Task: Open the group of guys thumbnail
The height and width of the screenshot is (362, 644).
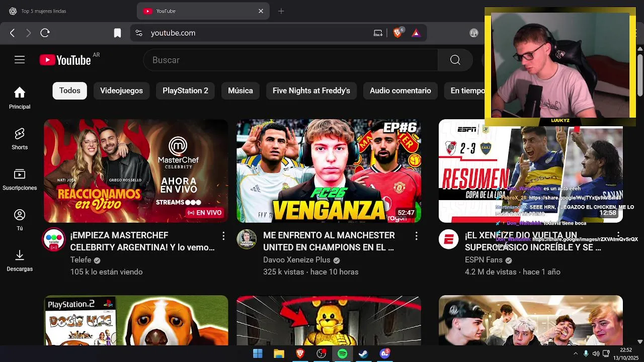Action: tap(531, 320)
